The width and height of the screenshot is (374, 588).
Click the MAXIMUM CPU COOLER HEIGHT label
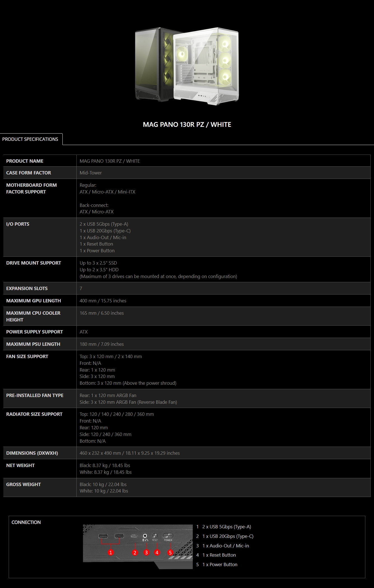pos(33,316)
